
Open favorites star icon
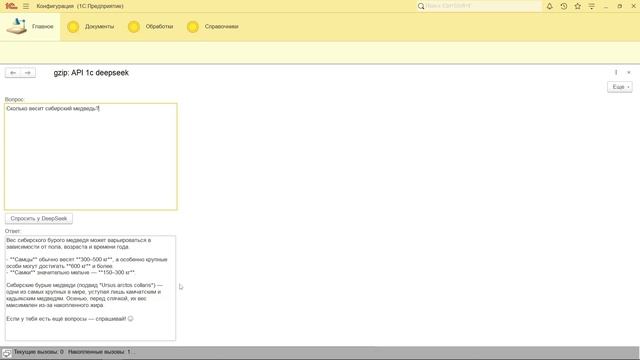pos(578,6)
